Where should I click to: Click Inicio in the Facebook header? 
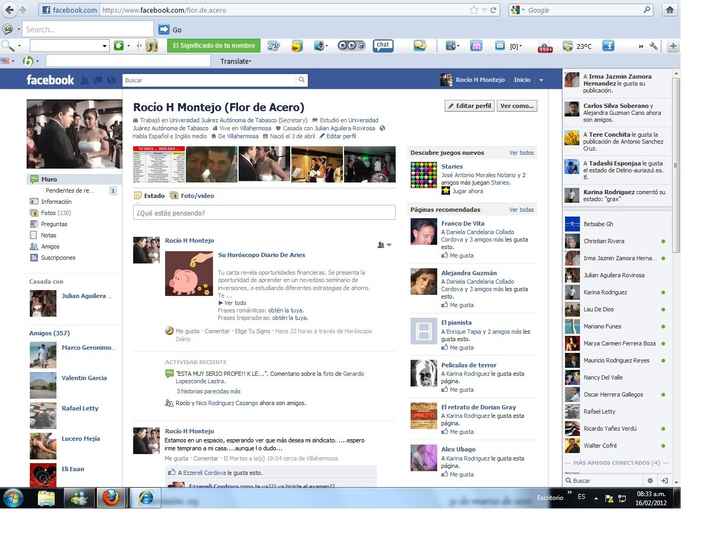[x=522, y=80]
